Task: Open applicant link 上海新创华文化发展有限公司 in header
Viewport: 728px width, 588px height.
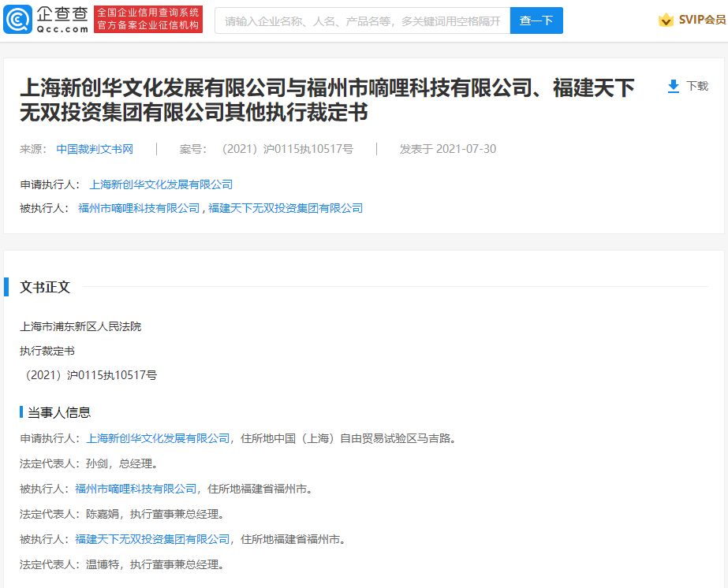Action: coord(161,184)
